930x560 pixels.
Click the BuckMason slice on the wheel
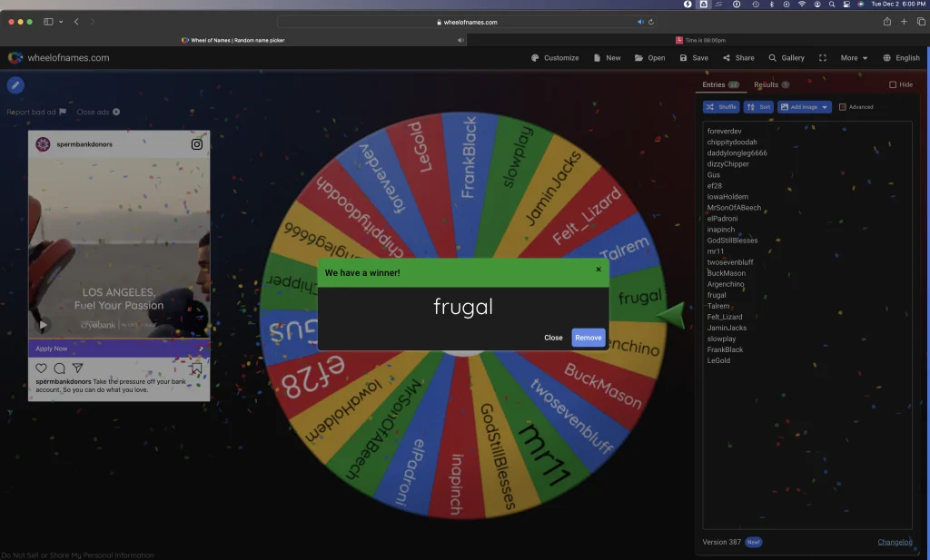(x=602, y=386)
